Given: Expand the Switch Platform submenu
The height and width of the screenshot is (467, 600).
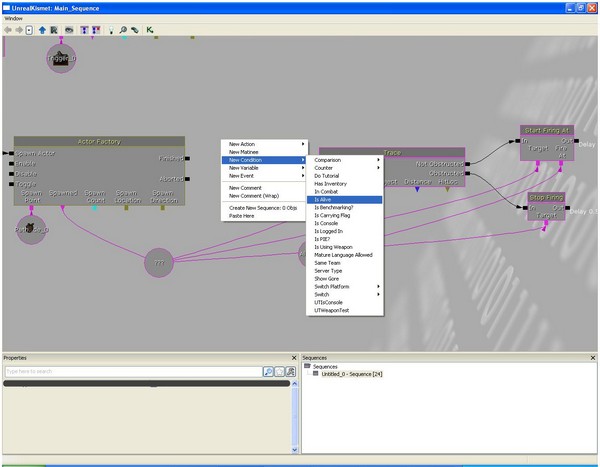Looking at the screenshot, I should 344,286.
